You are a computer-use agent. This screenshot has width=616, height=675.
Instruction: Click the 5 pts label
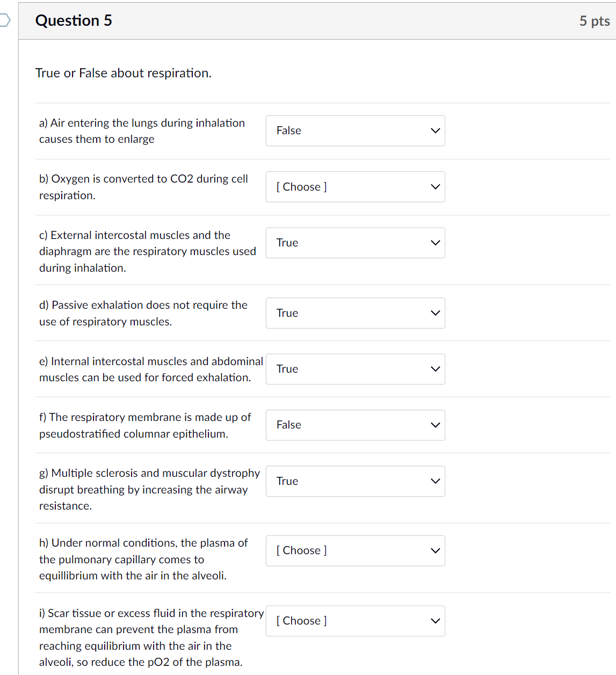[x=594, y=21]
